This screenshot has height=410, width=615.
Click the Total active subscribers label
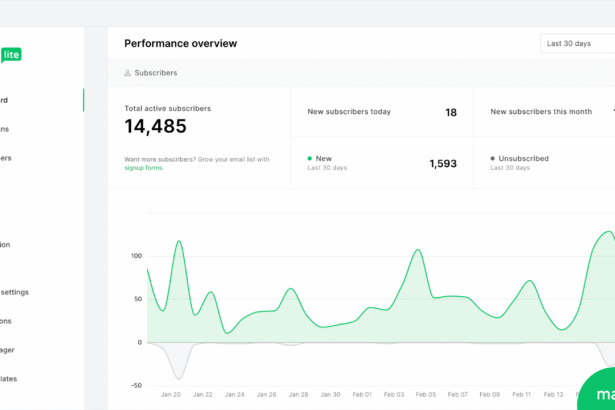[167, 109]
